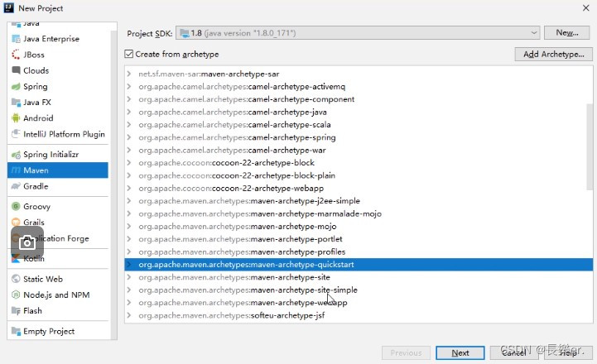The width and height of the screenshot is (597, 364).
Task: Click the Maven m icon
Action: [x=16, y=170]
